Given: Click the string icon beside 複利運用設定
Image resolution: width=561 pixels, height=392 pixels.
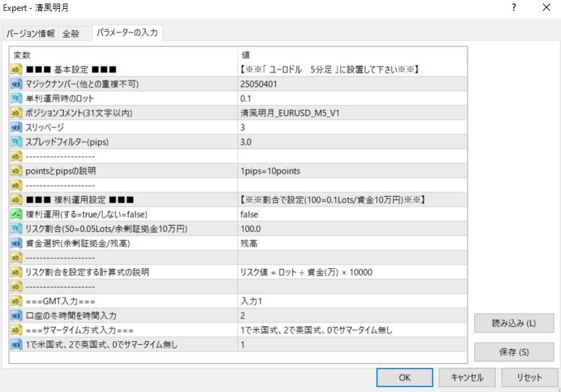Looking at the screenshot, I should point(16,200).
